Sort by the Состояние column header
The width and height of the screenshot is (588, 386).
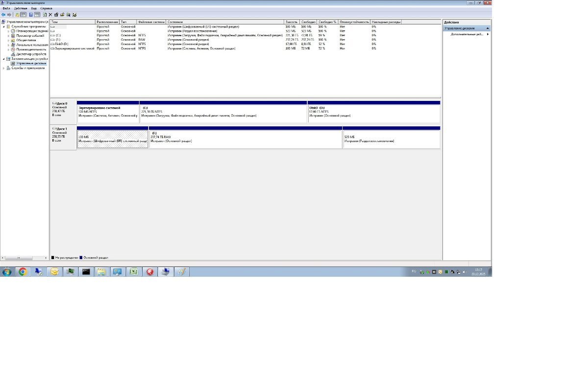click(x=225, y=22)
